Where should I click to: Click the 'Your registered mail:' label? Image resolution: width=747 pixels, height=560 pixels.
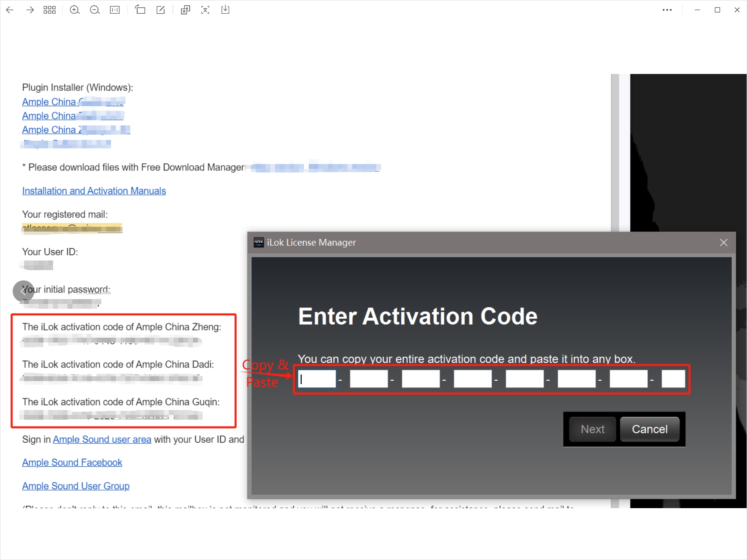click(x=65, y=215)
